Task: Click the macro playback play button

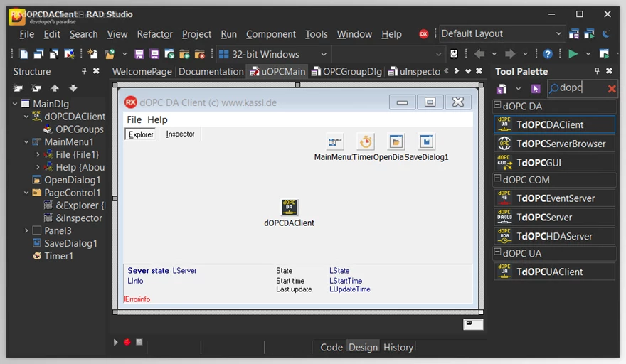Action: [115, 342]
